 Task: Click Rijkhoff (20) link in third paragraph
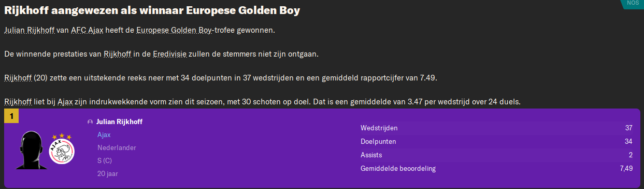(x=18, y=78)
